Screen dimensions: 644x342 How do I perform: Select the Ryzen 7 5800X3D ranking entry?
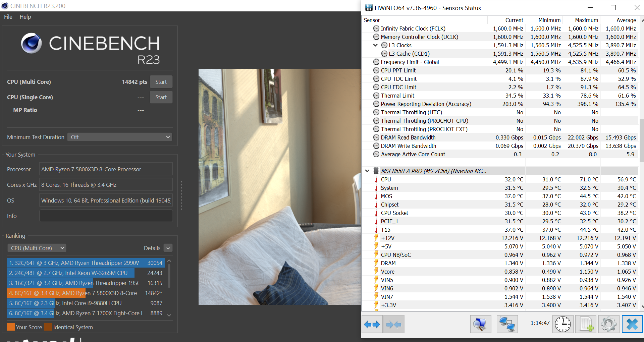(x=85, y=293)
